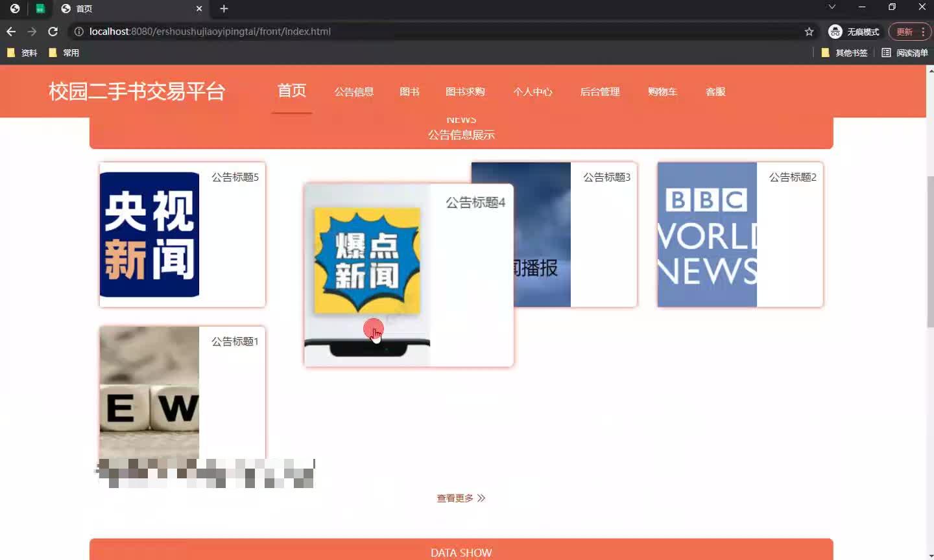Open the 常用 bookmark folder
This screenshot has width=934, height=560.
click(x=64, y=52)
